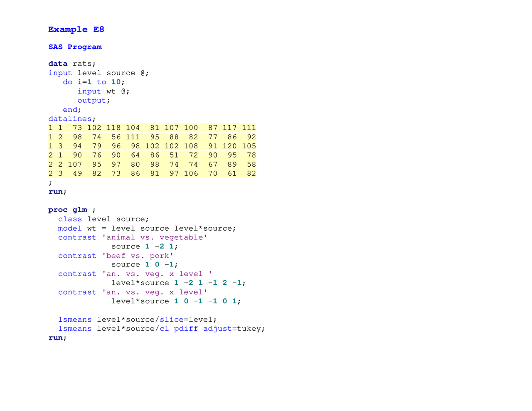This screenshot has width=532, height=411.
Task: Click the value 120 in the data block
Action: click(229, 146)
